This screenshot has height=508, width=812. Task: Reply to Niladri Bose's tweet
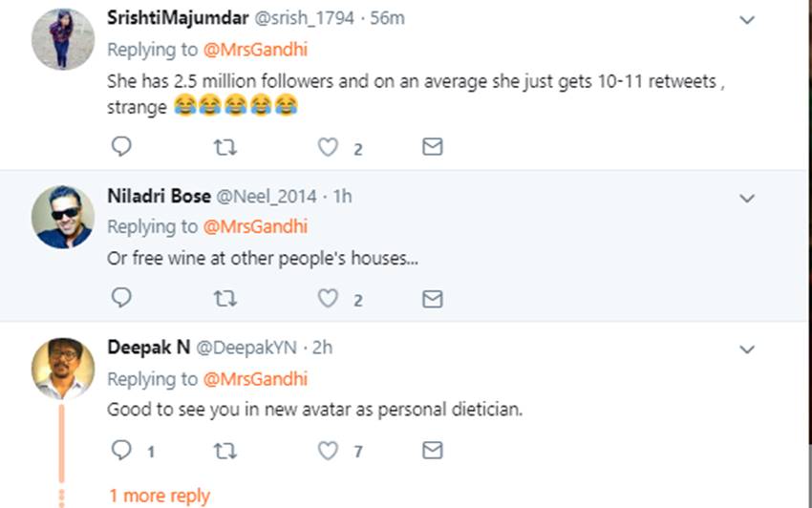coord(121,299)
